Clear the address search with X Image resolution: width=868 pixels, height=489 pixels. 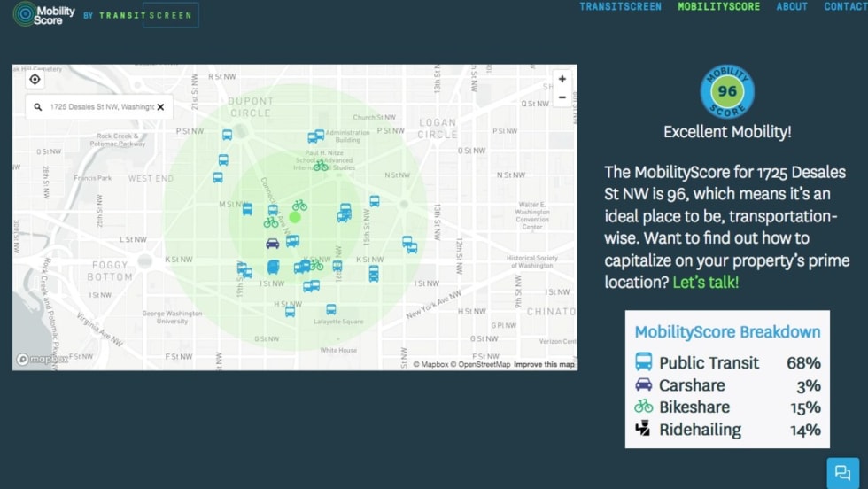click(160, 107)
